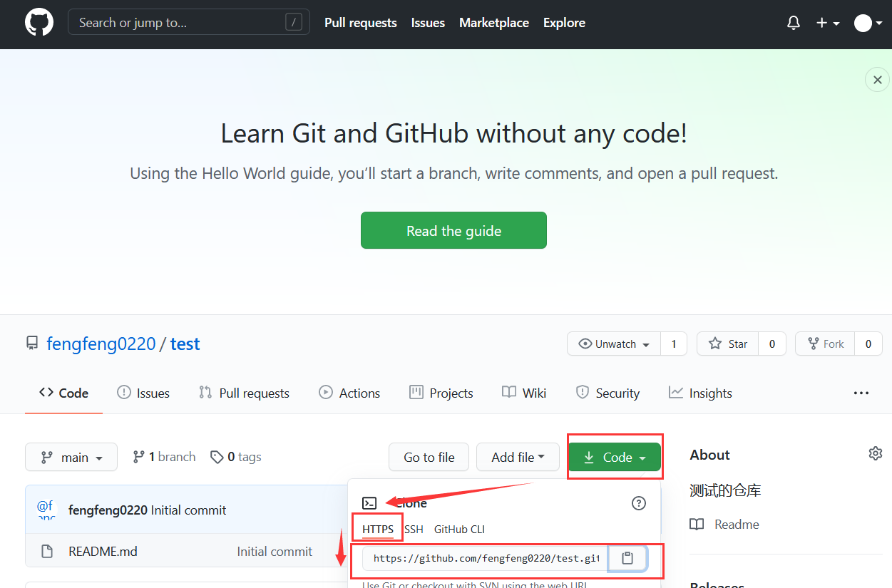Toggle the green Code dropdown button
The height and width of the screenshot is (588, 892).
point(615,457)
